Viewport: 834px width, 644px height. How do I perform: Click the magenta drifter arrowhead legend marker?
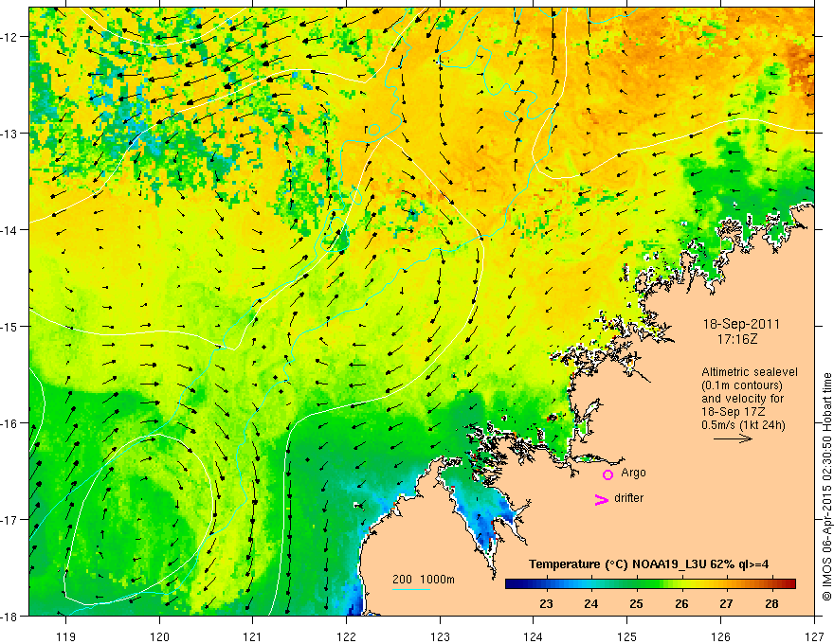click(601, 499)
